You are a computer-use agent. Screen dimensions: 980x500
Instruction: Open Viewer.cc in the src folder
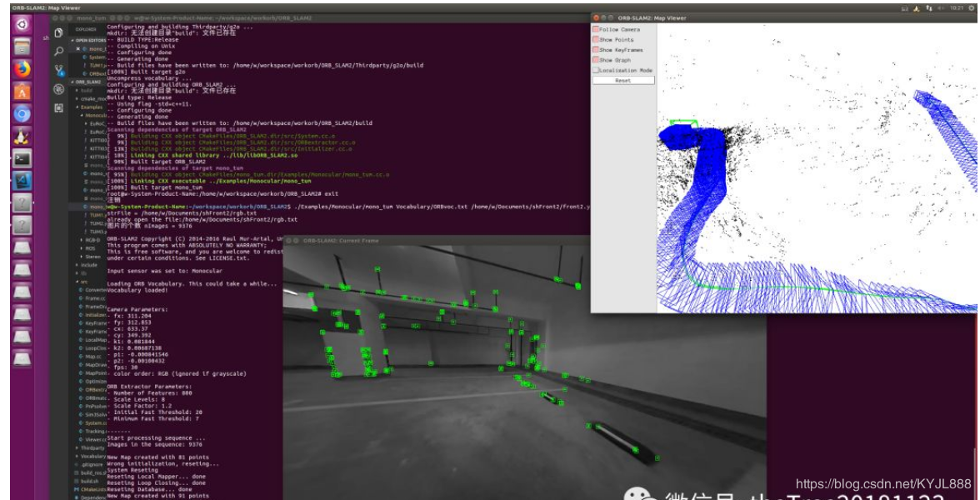(x=92, y=439)
